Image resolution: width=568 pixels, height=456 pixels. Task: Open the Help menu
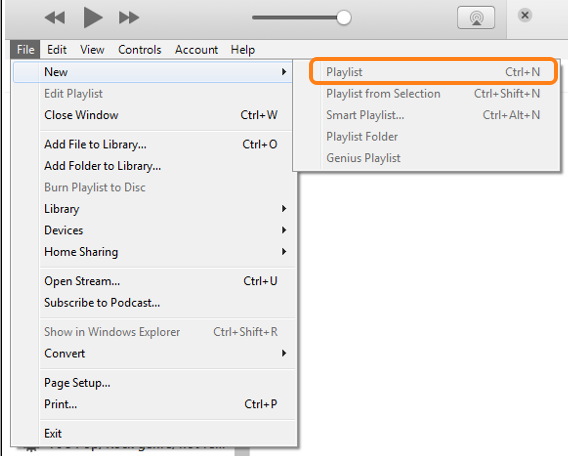pyautogui.click(x=243, y=50)
